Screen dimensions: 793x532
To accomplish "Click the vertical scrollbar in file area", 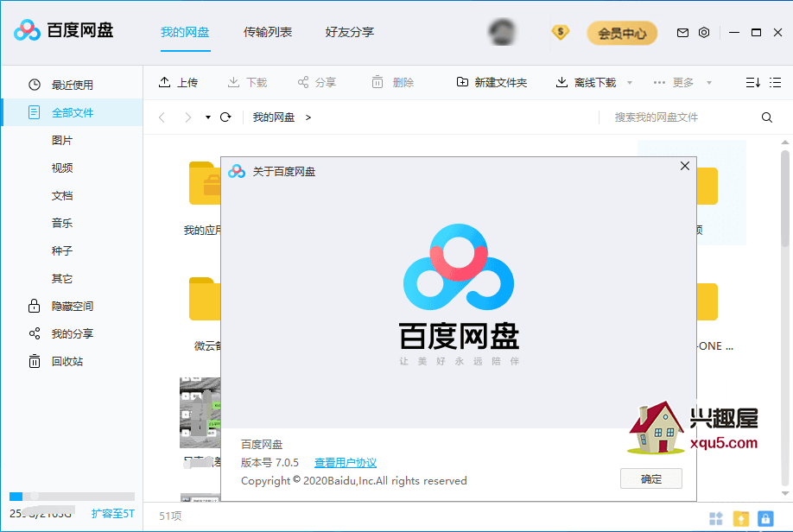I will coord(785,199).
